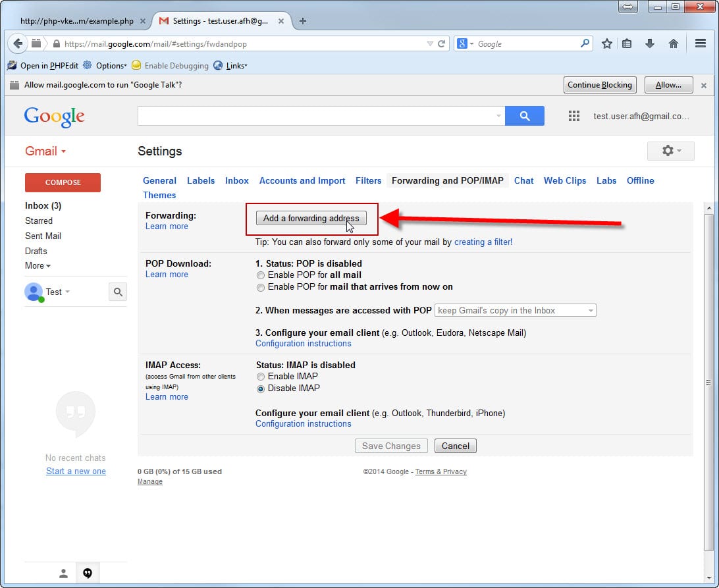Switch to the Filters settings tab
This screenshot has height=588, width=719.
tap(368, 180)
